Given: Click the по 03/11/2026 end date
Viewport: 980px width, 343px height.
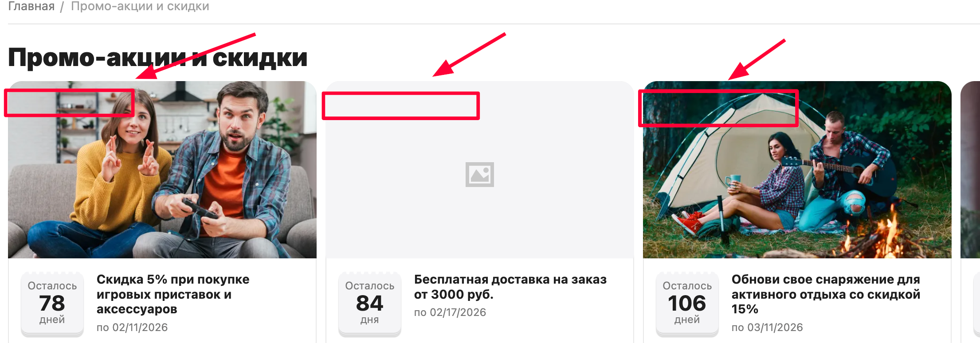Looking at the screenshot, I should tap(767, 327).
